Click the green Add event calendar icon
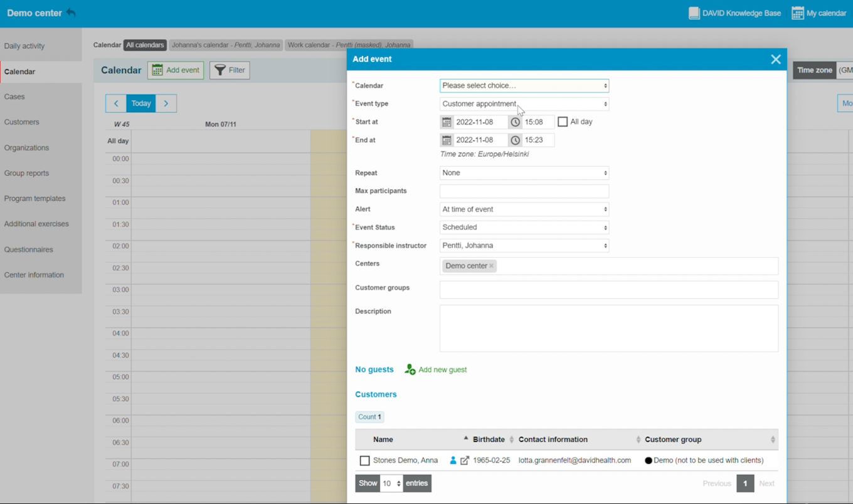The width and height of the screenshot is (853, 504). click(156, 70)
